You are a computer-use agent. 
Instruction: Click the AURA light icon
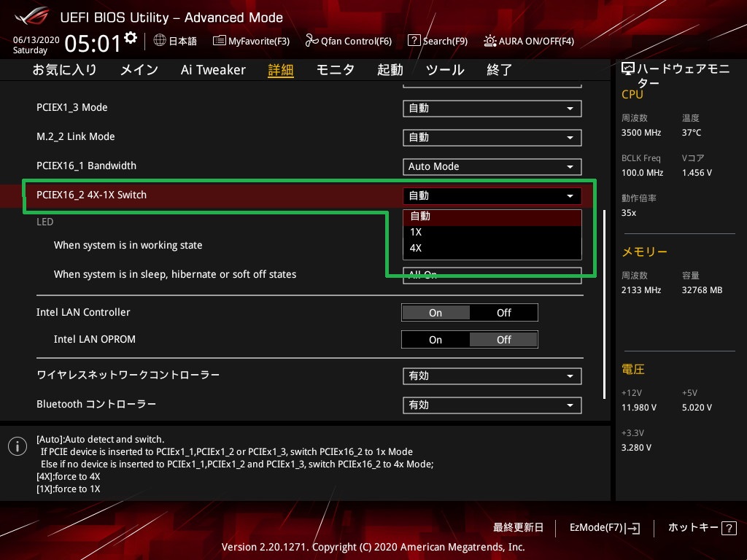click(x=489, y=41)
